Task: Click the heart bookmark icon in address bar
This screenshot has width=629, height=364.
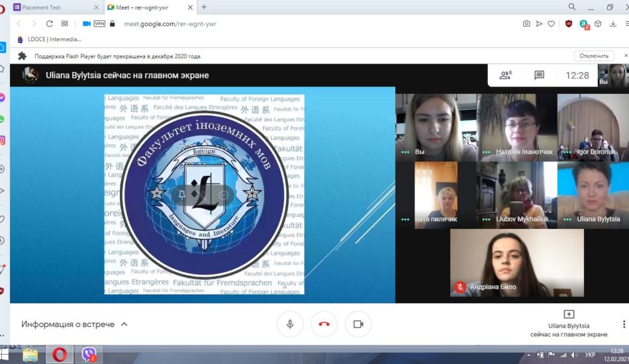Action: coord(551,24)
